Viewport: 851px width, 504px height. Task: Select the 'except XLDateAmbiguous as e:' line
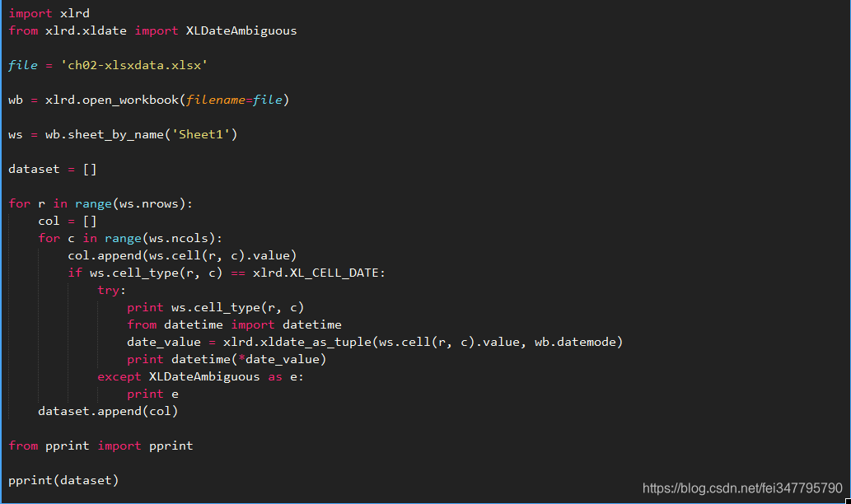coord(201,376)
